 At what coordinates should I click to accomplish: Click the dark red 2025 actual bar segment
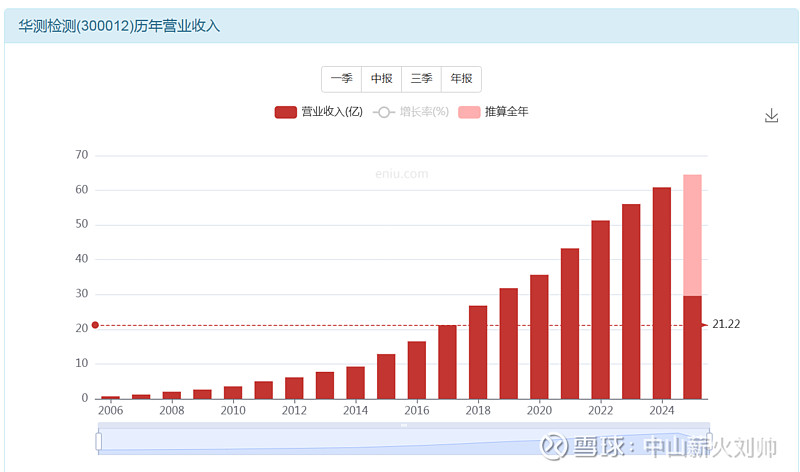coord(692,347)
